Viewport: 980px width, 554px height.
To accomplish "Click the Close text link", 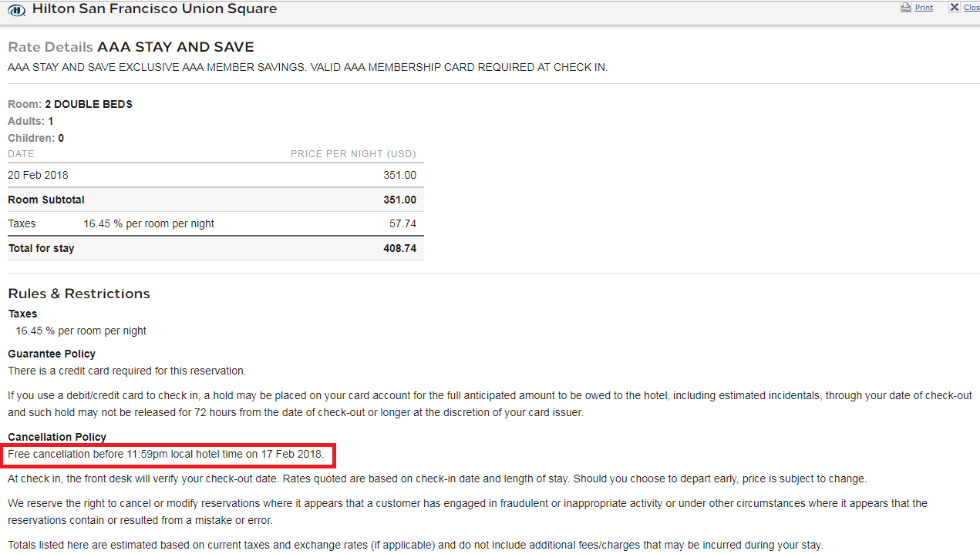I will click(x=972, y=8).
